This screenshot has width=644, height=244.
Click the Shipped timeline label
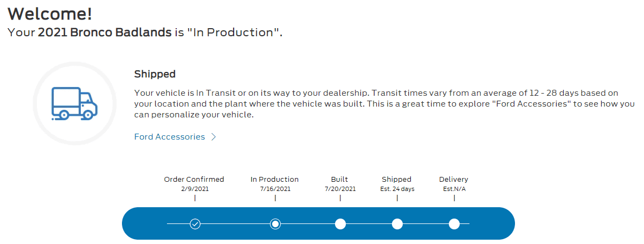click(396, 180)
